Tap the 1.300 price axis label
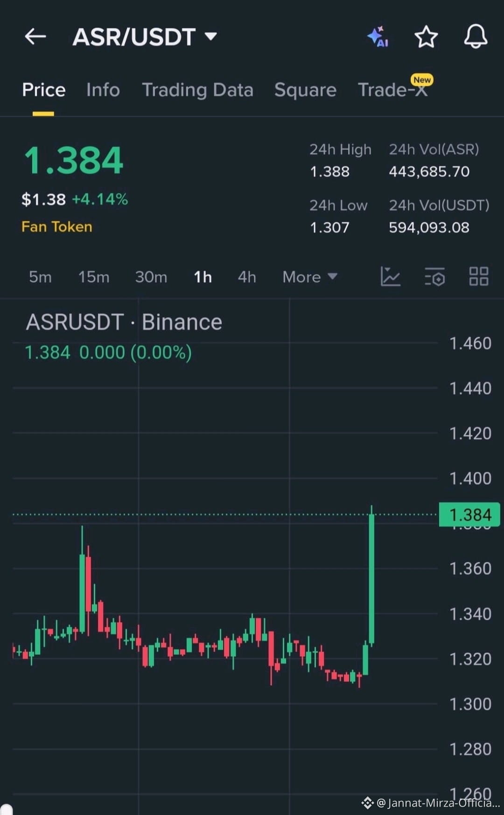504x815 pixels. 470,704
